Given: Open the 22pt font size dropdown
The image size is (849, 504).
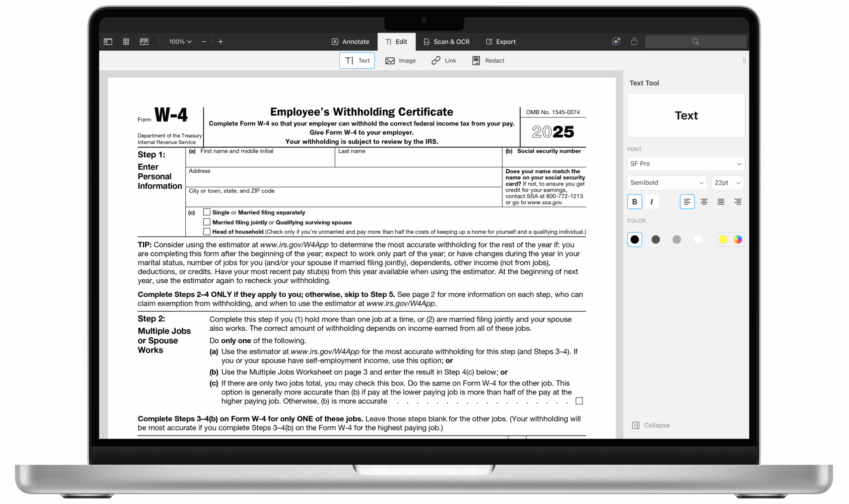Looking at the screenshot, I should [727, 182].
